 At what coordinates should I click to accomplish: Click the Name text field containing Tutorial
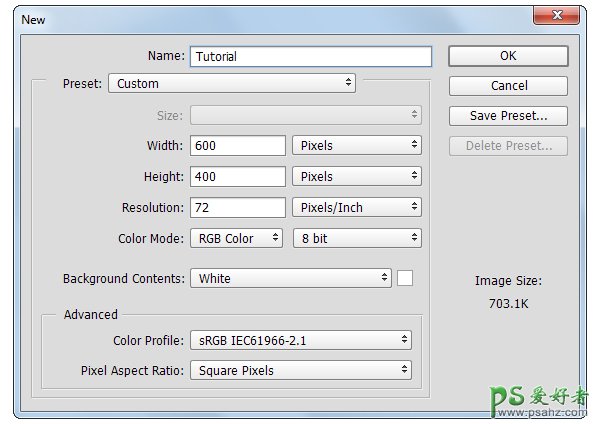point(309,57)
